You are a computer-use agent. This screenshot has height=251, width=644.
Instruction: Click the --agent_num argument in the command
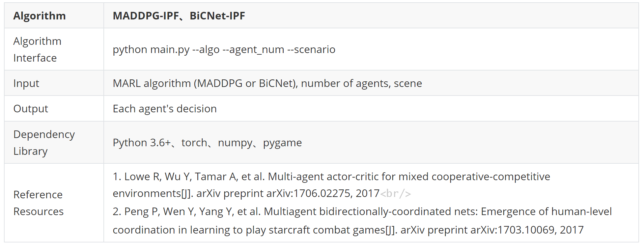point(253,50)
